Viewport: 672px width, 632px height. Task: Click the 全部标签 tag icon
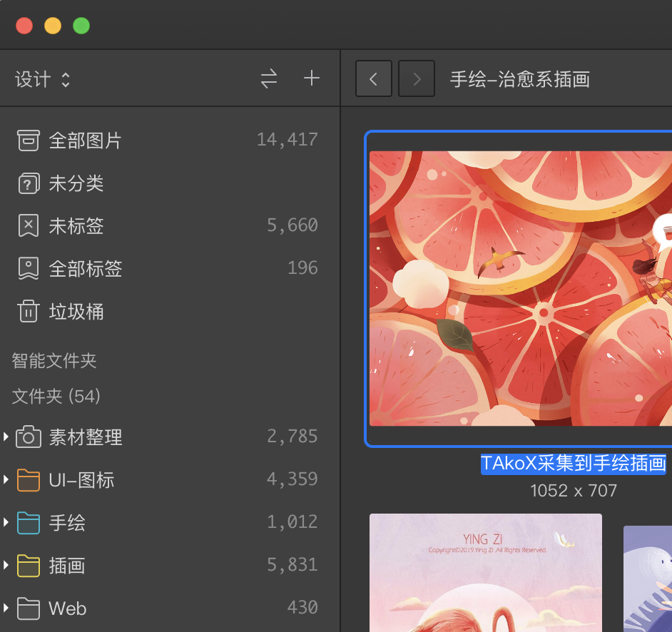[29, 269]
